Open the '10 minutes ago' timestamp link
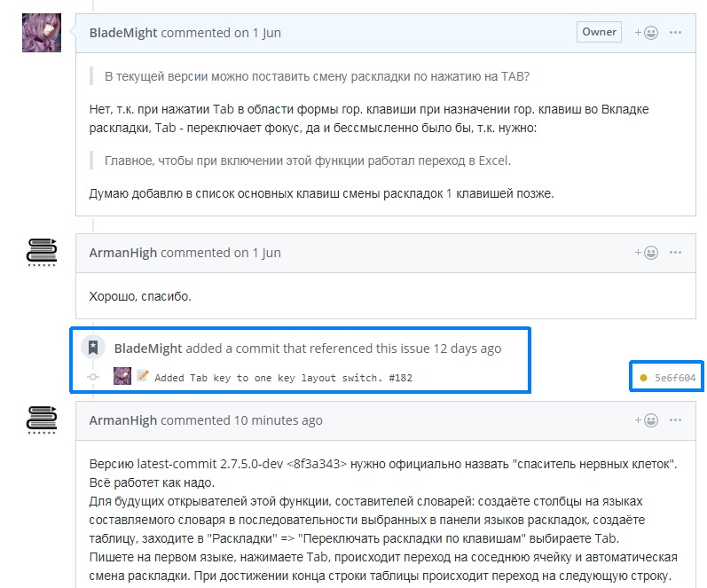The height and width of the screenshot is (588, 707). click(x=279, y=420)
